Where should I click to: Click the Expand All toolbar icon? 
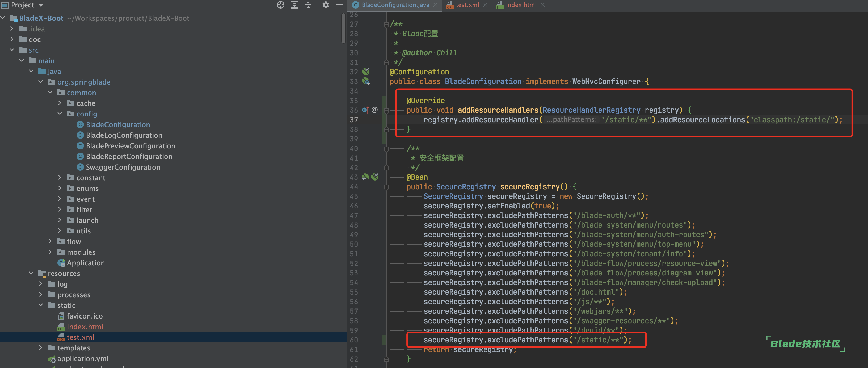click(x=294, y=5)
